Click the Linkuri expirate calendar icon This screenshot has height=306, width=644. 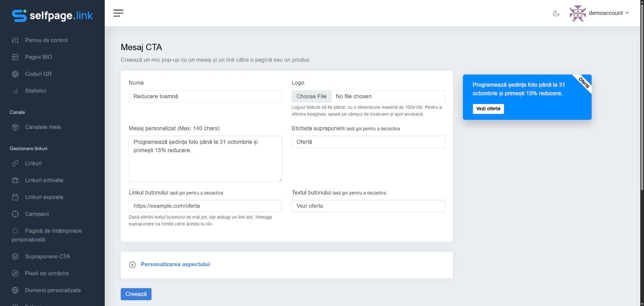coord(15,197)
